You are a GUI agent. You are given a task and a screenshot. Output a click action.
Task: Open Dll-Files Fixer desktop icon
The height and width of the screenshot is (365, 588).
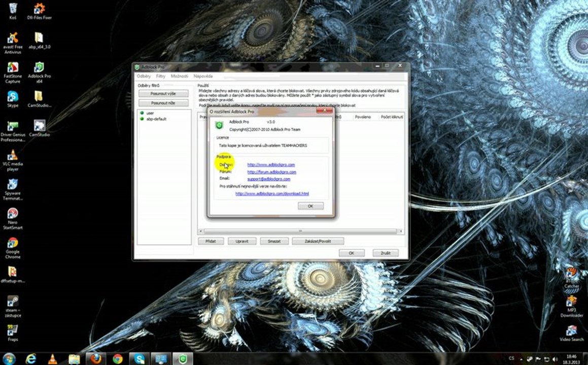point(40,11)
